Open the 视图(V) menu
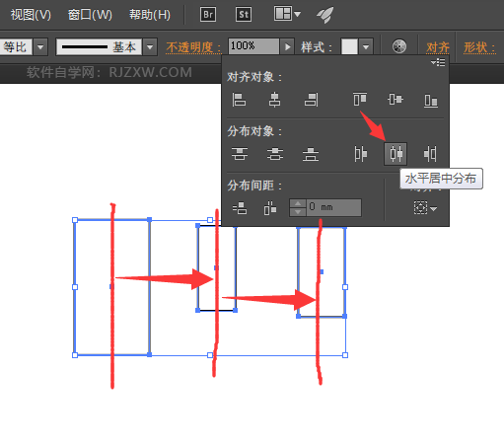This screenshot has width=504, height=447. (31, 15)
